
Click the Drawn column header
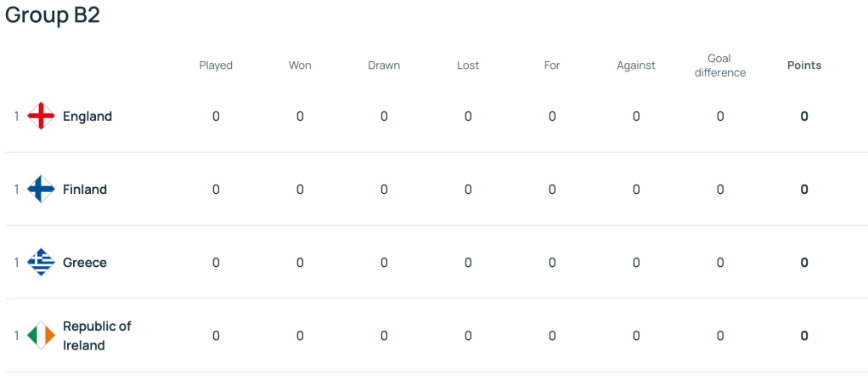pyautogui.click(x=384, y=65)
